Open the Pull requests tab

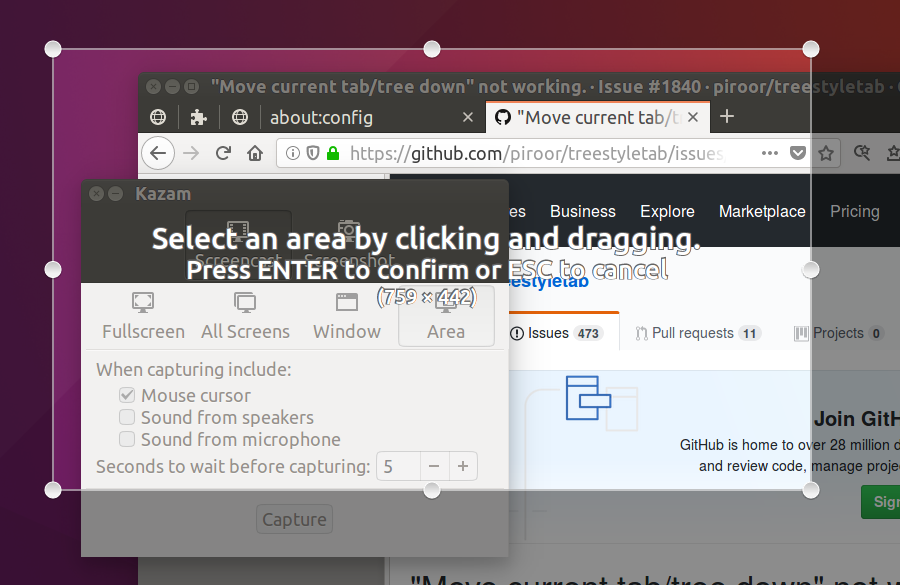pyautogui.click(x=698, y=333)
